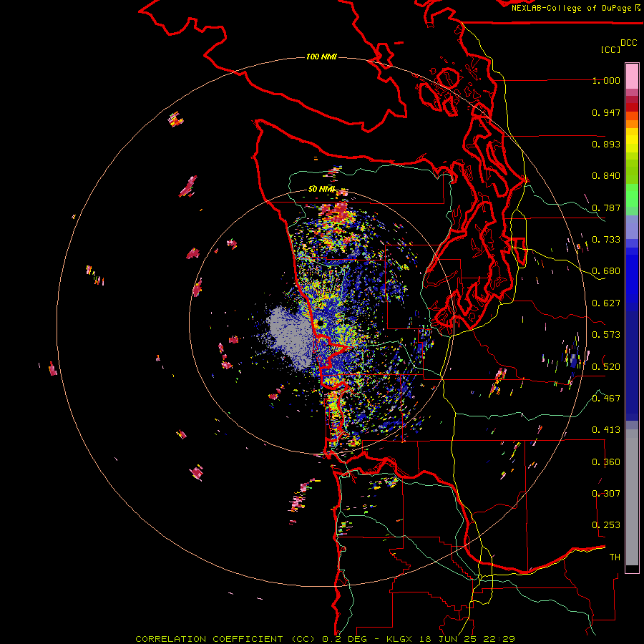Click the [CC] unit label
Viewport: 644px width, 644px height.
tap(610, 49)
